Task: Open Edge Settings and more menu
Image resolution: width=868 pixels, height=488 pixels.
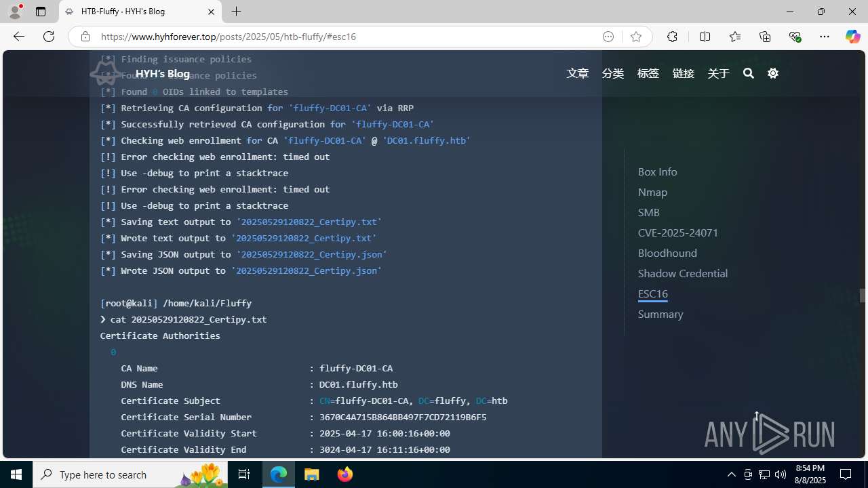Action: (825, 37)
